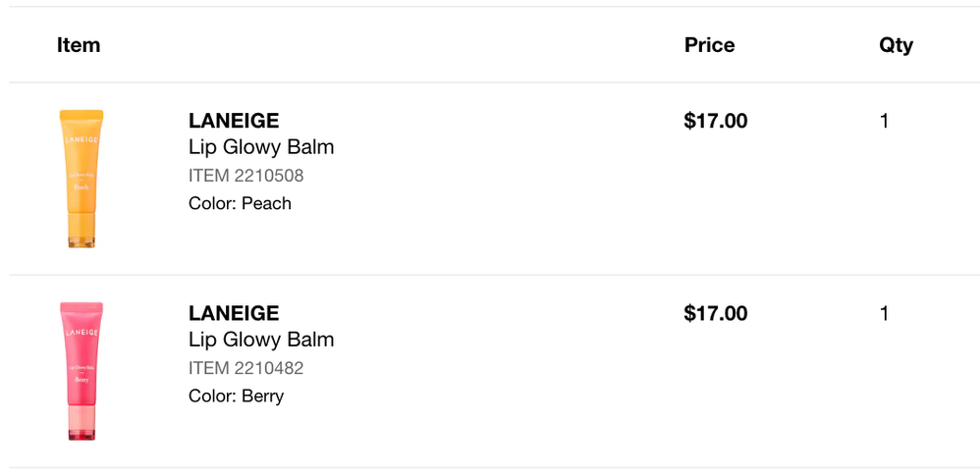Click the clear cap of the pink Berry tube
The image size is (980, 476).
coord(82,423)
